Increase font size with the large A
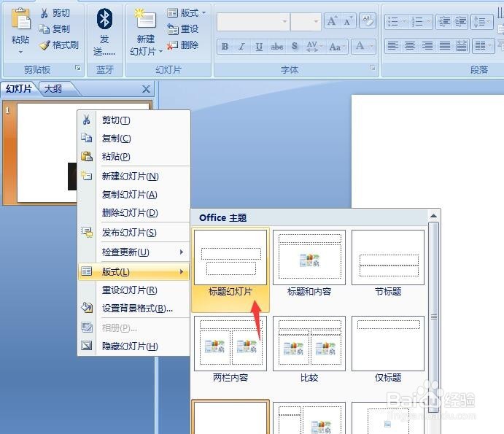504x434 pixels. 332,21
